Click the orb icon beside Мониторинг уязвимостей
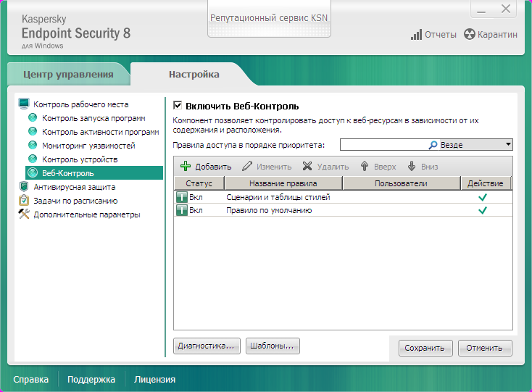 (x=33, y=146)
